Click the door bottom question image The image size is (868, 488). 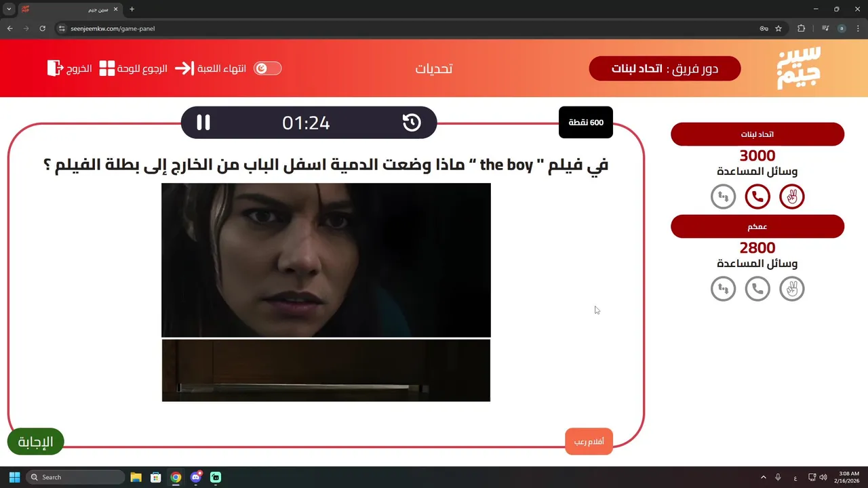326,370
